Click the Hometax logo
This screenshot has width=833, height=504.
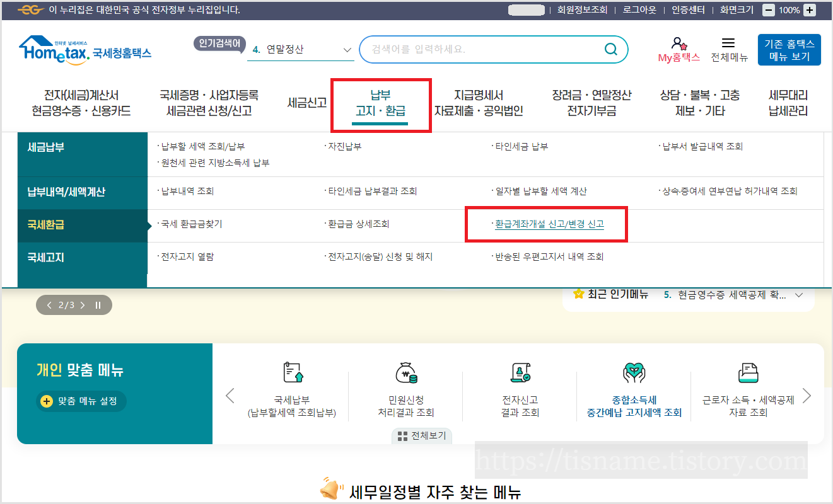85,49
